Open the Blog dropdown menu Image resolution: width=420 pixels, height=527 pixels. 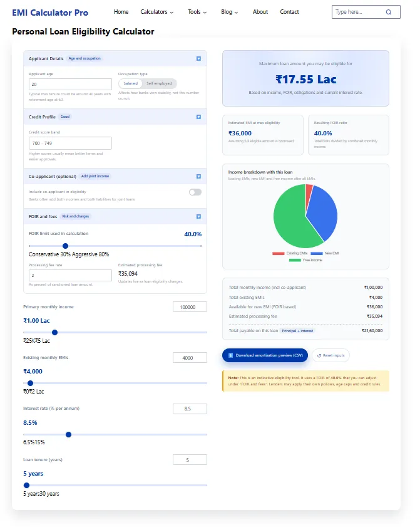coord(230,12)
